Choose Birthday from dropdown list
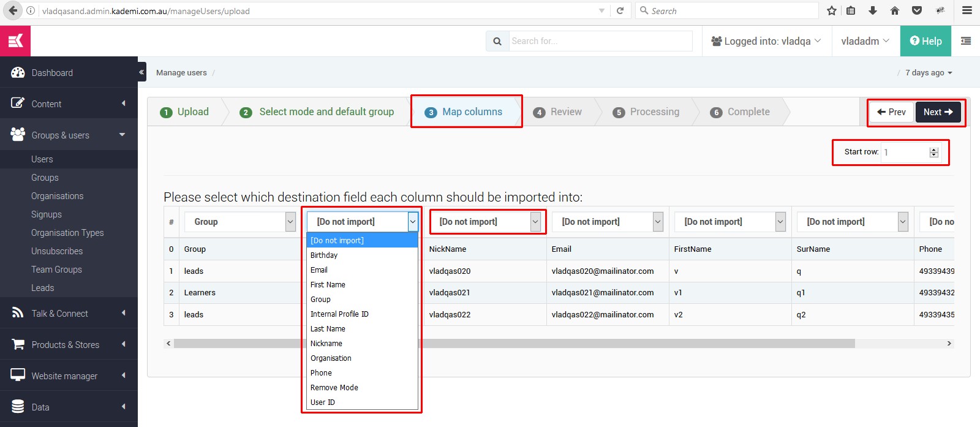Viewport: 980px width, 427px height. point(362,255)
